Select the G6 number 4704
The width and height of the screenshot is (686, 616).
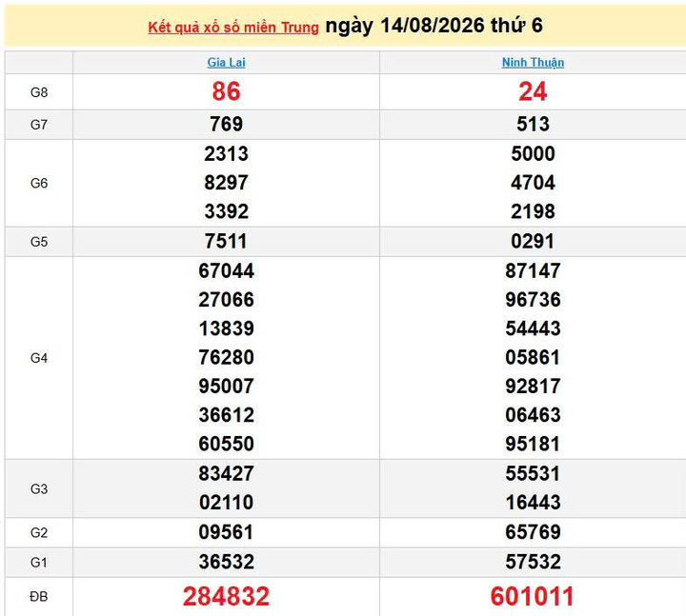click(533, 183)
